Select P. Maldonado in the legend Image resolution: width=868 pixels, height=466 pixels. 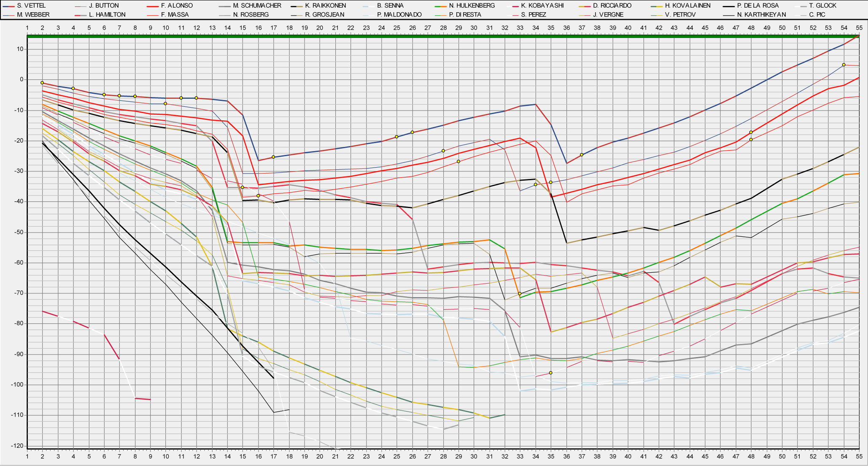coord(399,14)
